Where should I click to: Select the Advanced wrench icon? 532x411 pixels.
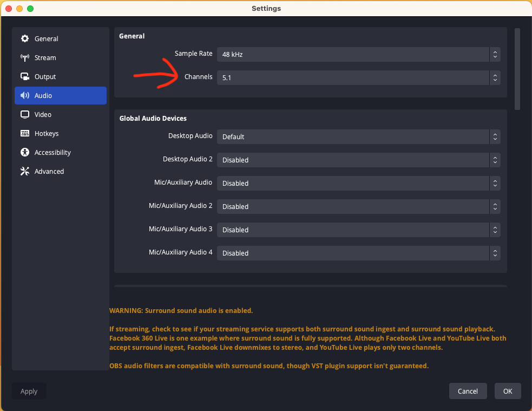tap(24, 171)
